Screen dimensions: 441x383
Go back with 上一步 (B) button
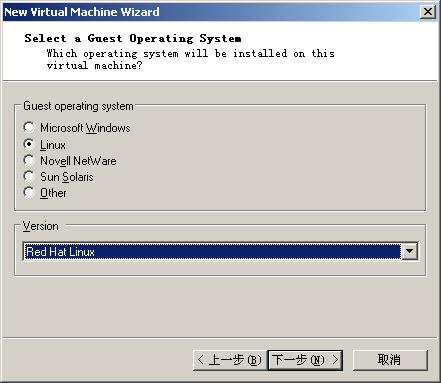coord(229,360)
